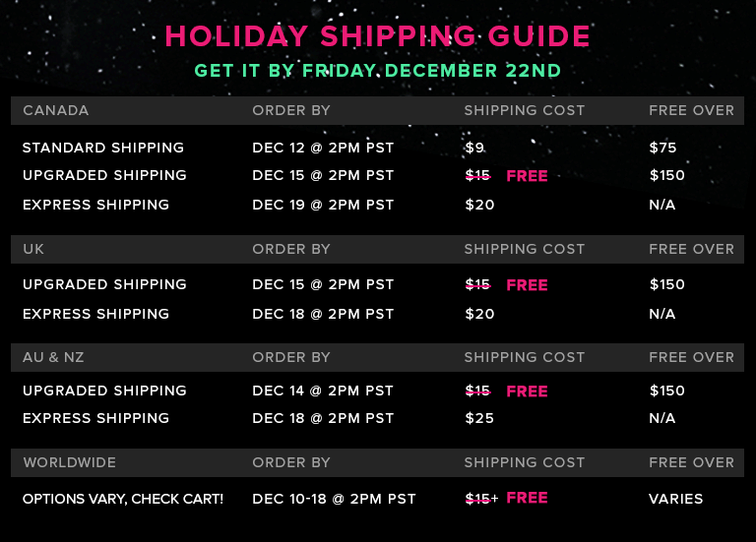Click the AU & NZ Upgraded $150 threshold
756x542 pixels.
pyautogui.click(x=666, y=391)
